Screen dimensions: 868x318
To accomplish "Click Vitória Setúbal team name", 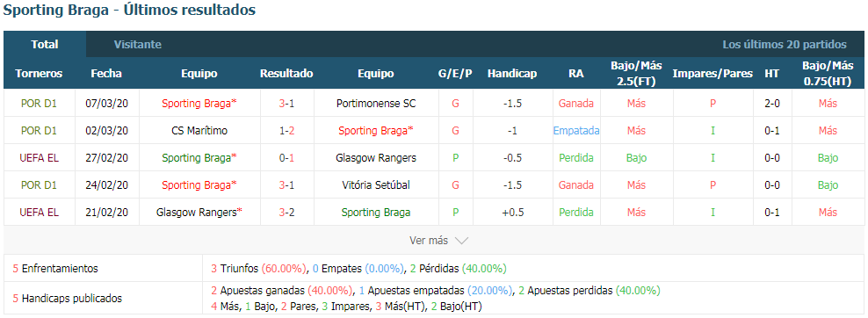I will [x=376, y=184].
